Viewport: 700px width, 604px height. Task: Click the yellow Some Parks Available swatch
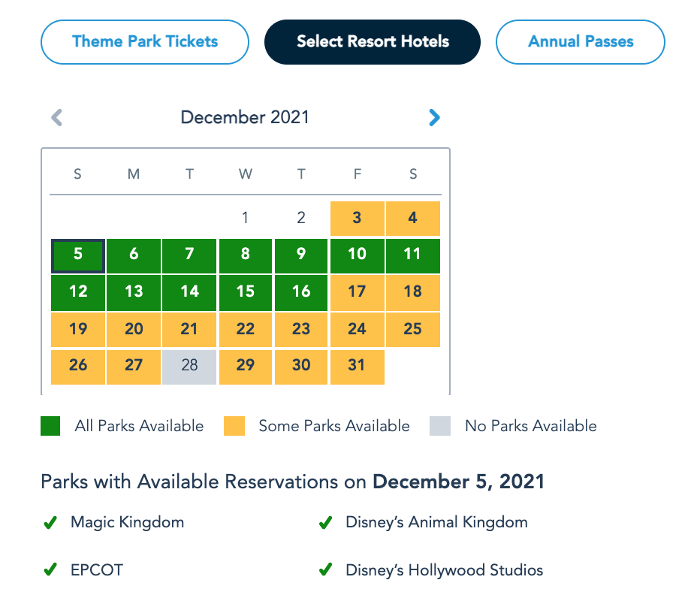click(x=234, y=426)
